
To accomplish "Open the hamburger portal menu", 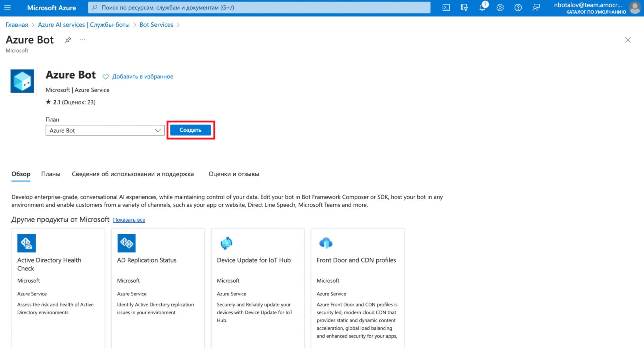I will (x=7, y=8).
